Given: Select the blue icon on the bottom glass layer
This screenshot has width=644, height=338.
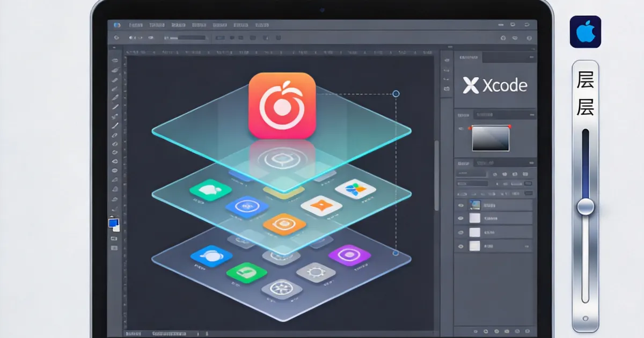Looking at the screenshot, I should pos(211,256).
